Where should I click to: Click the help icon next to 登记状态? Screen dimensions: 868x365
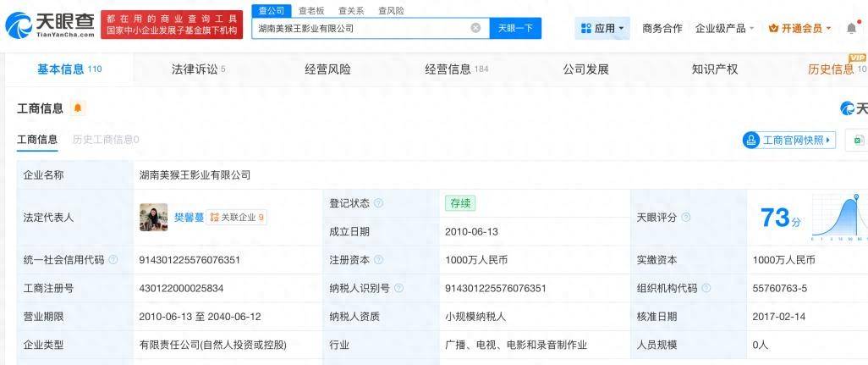[x=379, y=203]
